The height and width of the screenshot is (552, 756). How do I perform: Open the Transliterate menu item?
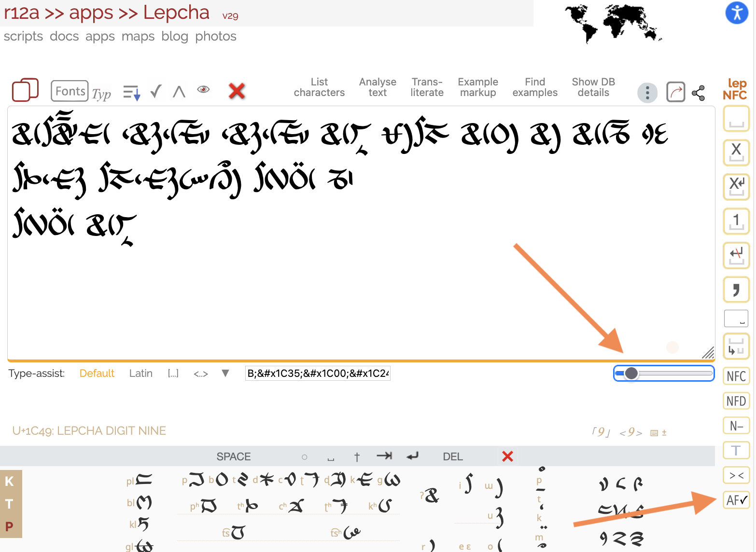click(427, 87)
